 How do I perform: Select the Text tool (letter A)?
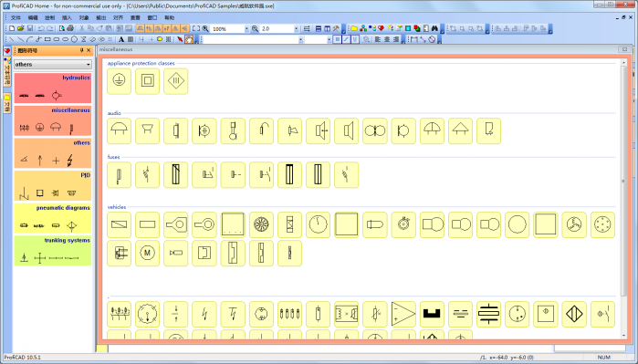pos(121,39)
